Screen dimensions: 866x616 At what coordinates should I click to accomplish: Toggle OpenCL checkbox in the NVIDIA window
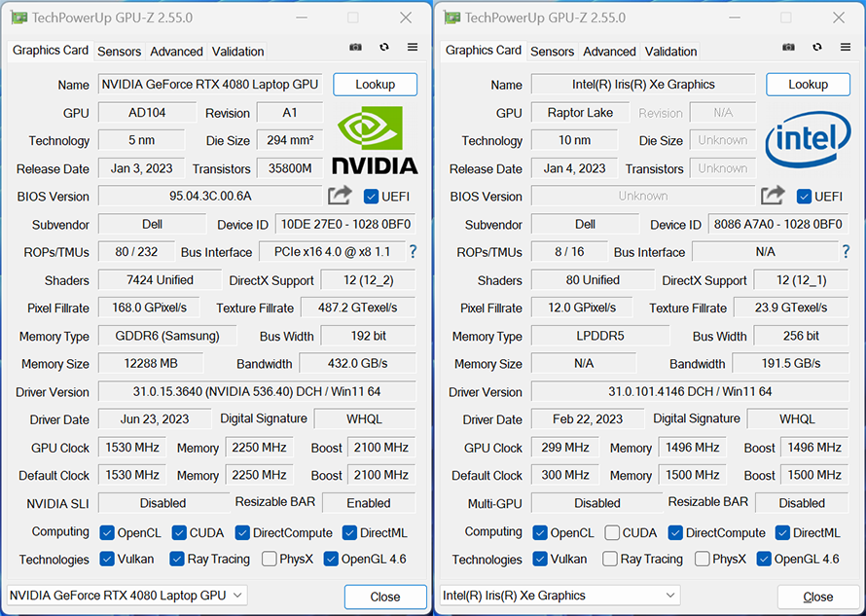107,533
